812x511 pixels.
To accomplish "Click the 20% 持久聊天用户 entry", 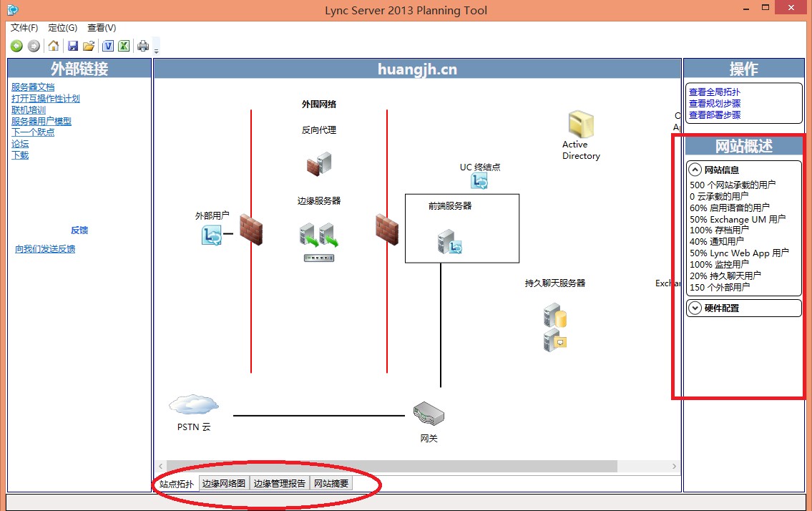I will pos(725,276).
